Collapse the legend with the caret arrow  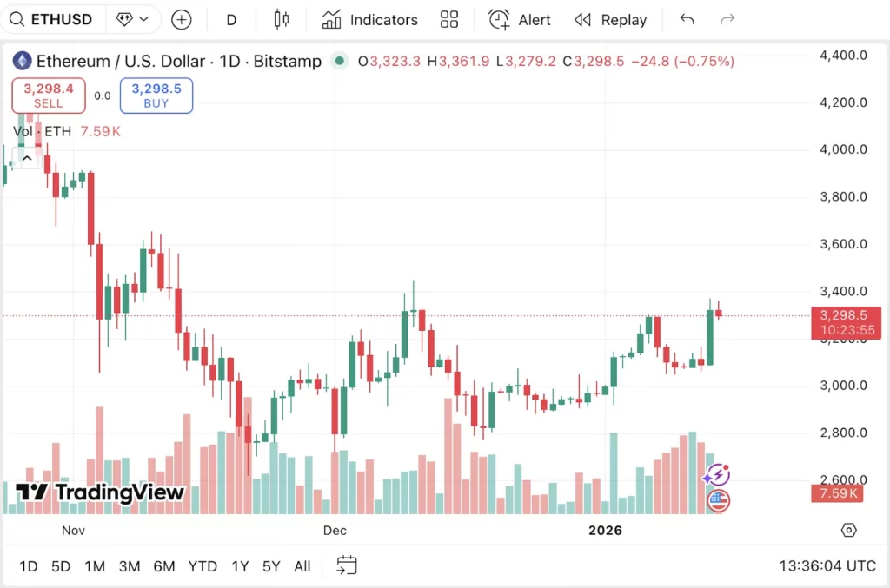pos(27,158)
